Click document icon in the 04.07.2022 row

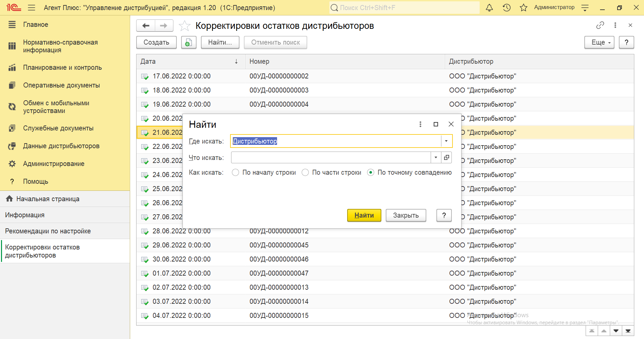(x=145, y=316)
